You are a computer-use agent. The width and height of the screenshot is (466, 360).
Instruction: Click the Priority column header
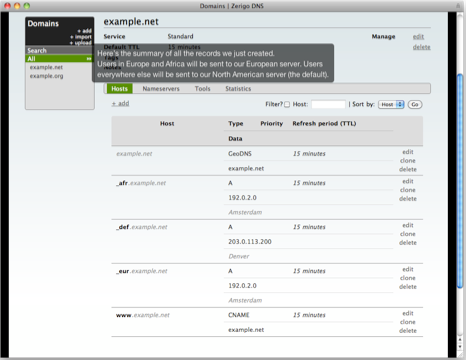click(272, 124)
